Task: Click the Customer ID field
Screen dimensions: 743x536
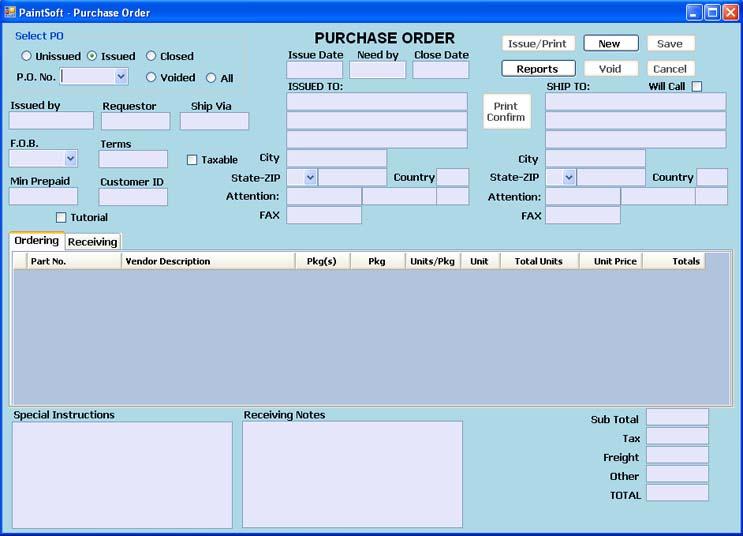Action: (133, 197)
